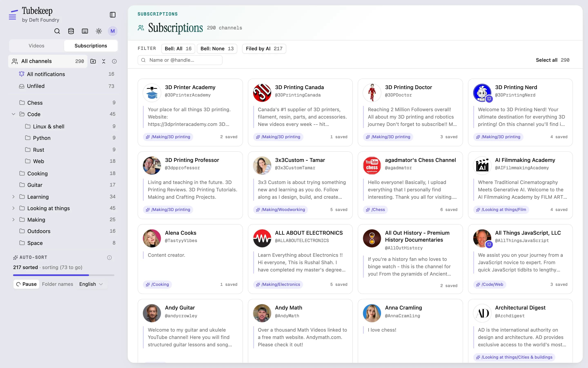
Task: Expand the Learning folder
Action: 14,197
